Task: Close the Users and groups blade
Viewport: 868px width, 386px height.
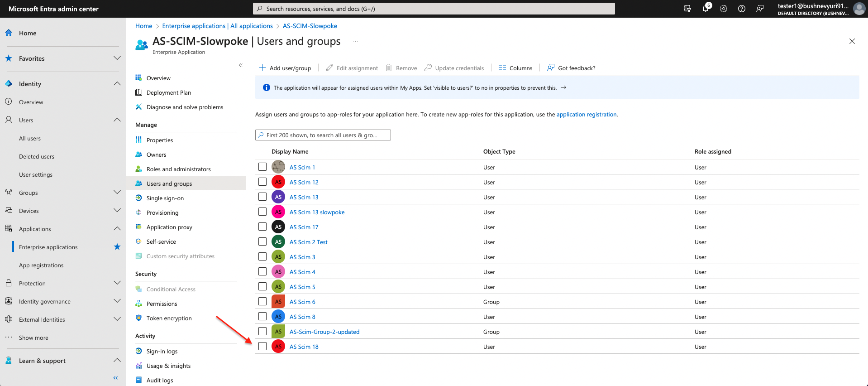Action: [x=852, y=41]
